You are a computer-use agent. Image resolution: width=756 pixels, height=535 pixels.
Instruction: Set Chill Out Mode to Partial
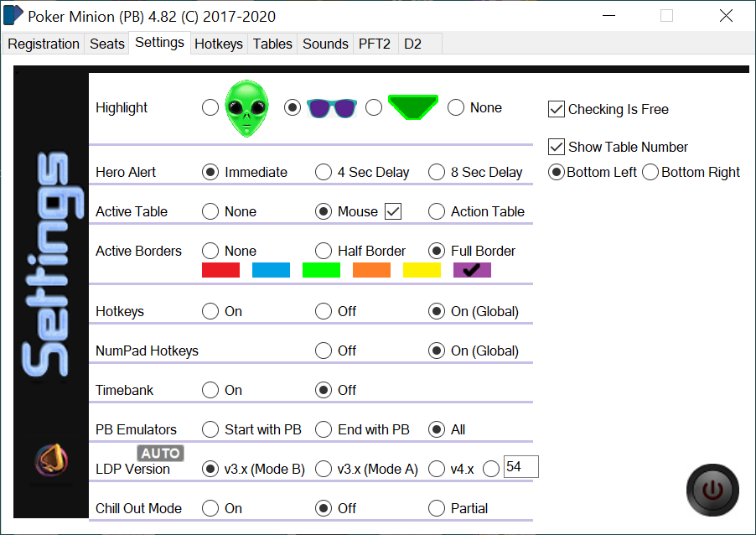click(437, 508)
